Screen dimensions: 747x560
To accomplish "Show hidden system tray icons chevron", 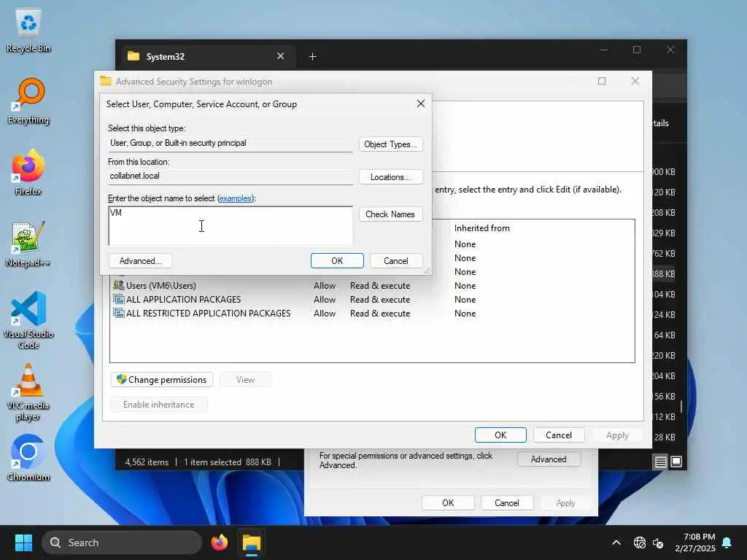I will click(x=616, y=542).
